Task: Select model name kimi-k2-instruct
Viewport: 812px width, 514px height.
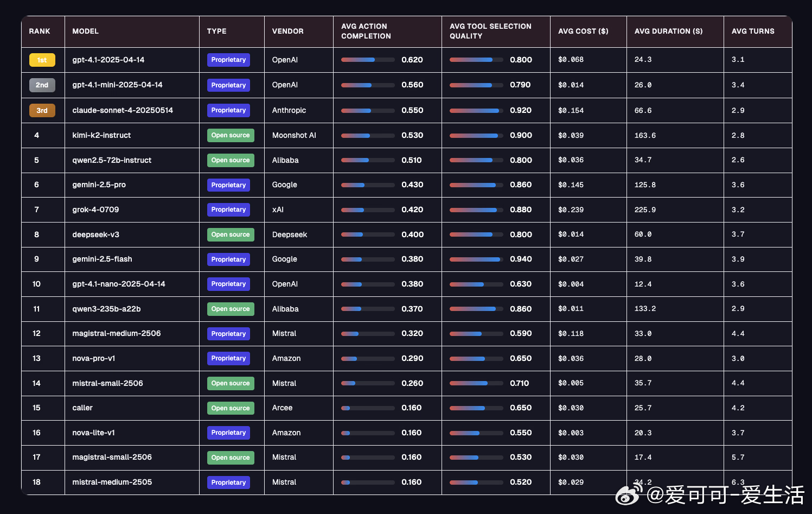Action: (x=101, y=135)
